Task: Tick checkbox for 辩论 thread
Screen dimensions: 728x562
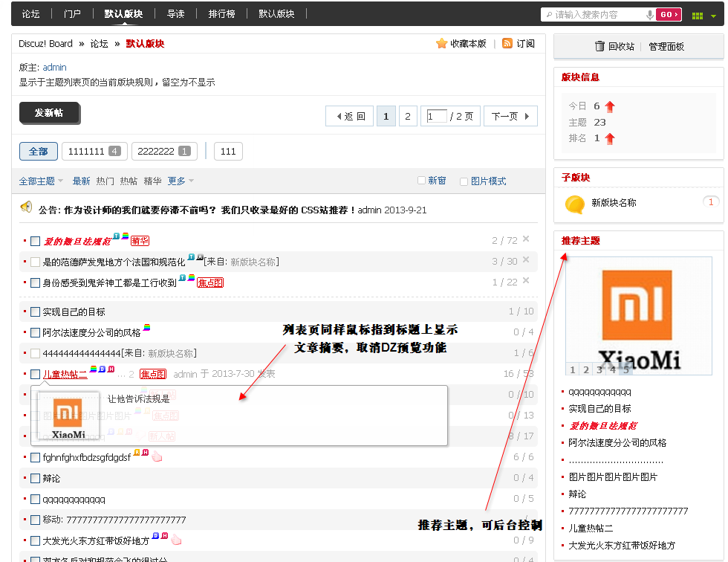Action: point(35,479)
